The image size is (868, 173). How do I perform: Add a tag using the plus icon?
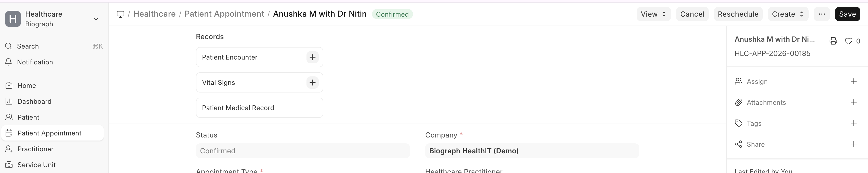(853, 123)
